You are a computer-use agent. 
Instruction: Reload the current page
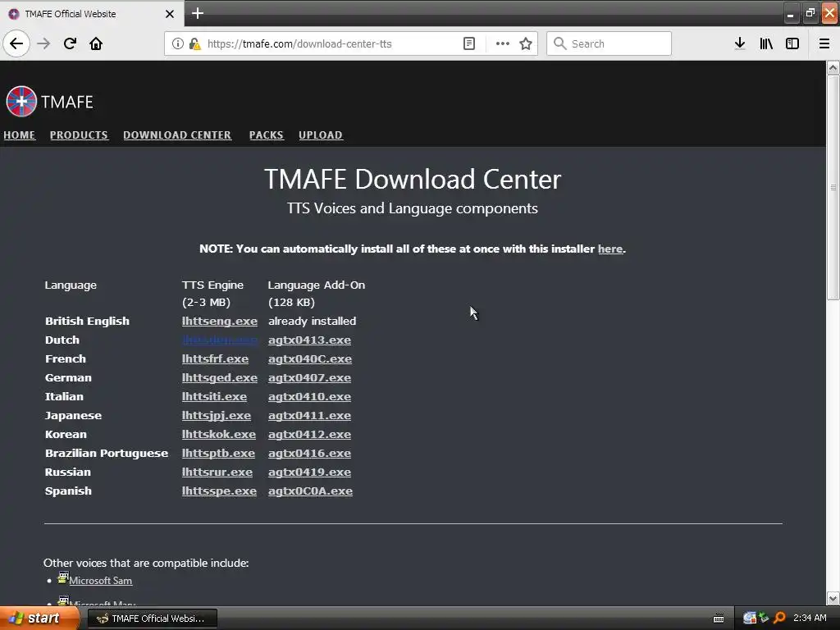70,43
